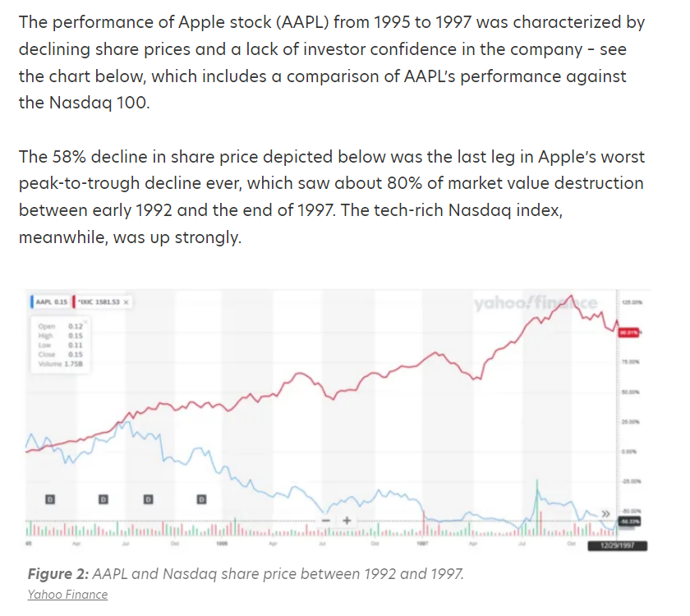
Task: Toggle the AAPL 0.15 legend label
Action: 52,302
